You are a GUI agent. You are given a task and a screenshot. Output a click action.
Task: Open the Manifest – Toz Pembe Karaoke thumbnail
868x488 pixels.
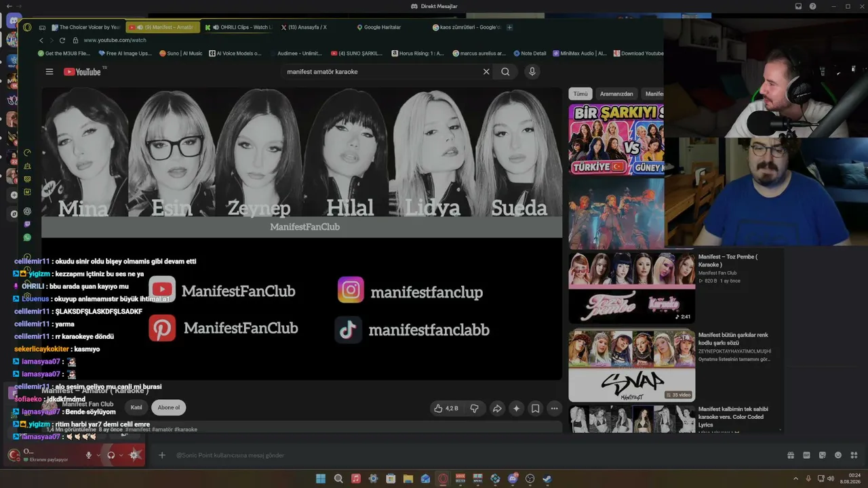pos(631,287)
